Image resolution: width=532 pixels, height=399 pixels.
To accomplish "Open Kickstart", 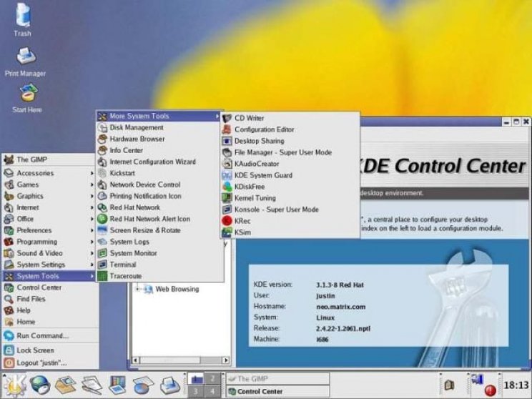I will [x=159, y=173].
